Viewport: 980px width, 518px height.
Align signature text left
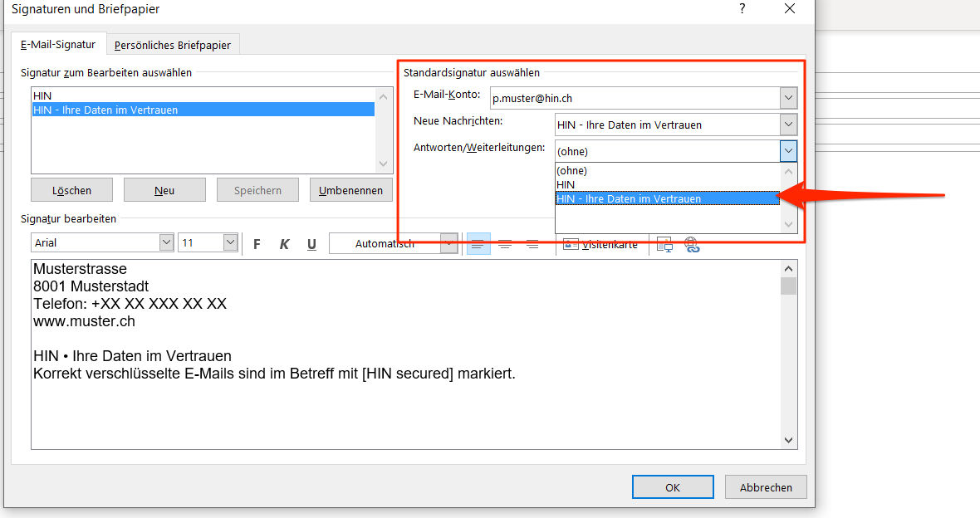point(478,244)
